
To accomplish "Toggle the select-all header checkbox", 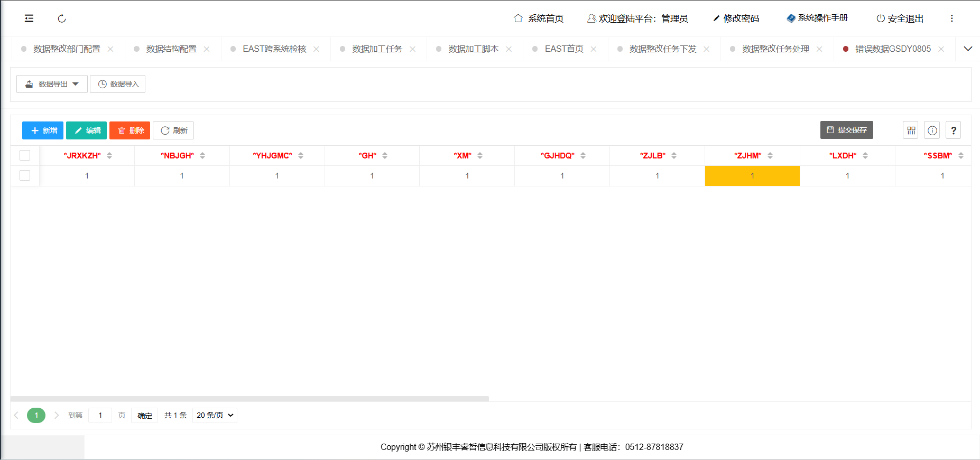I will tap(25, 155).
